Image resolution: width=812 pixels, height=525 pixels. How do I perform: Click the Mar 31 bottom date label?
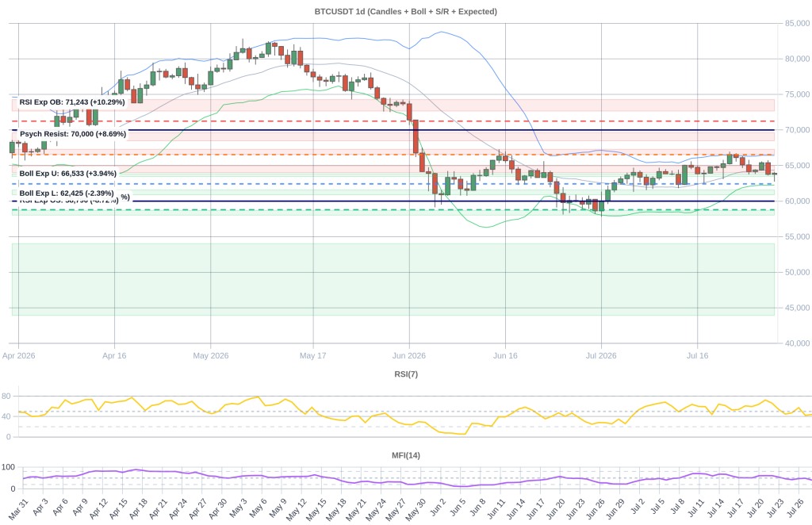pyautogui.click(x=19, y=509)
